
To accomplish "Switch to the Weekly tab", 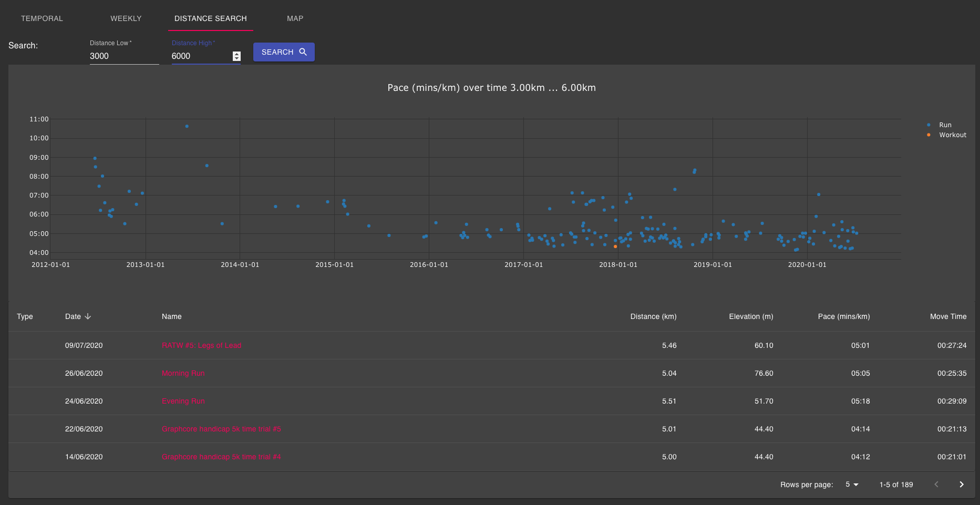I will point(126,18).
